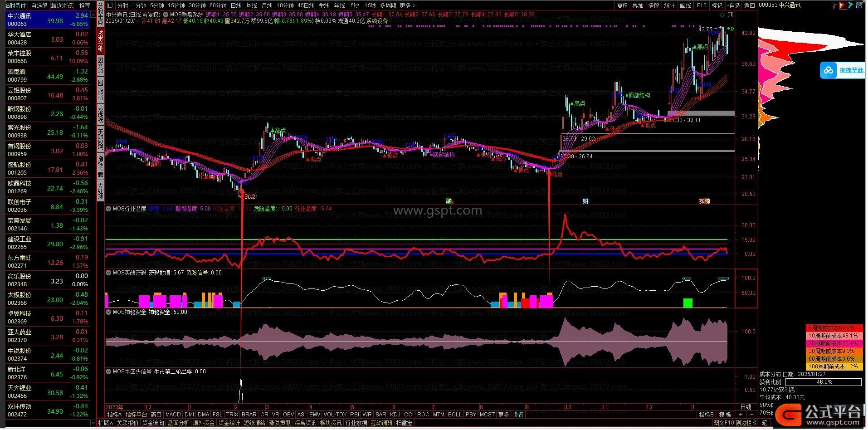Screen dimensions: 868x430
Task: Click the plus zoom-in button at chart bottom
Action: (x=741, y=415)
